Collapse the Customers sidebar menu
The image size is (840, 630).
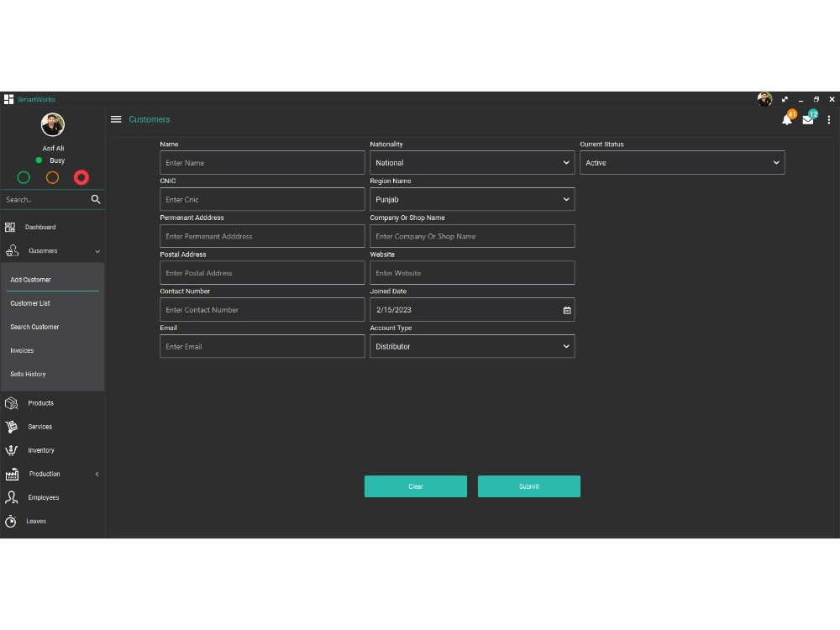point(97,250)
